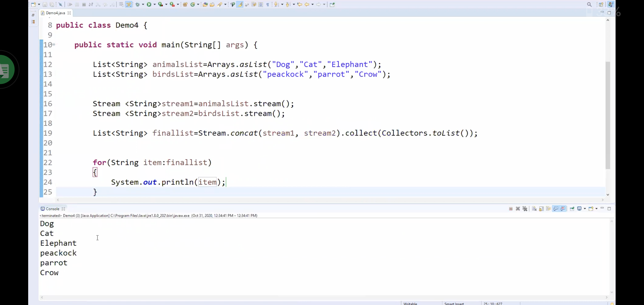Image resolution: width=644 pixels, height=305 pixels.
Task: Click Back navigation arrow in toolbar
Action: [307, 4]
